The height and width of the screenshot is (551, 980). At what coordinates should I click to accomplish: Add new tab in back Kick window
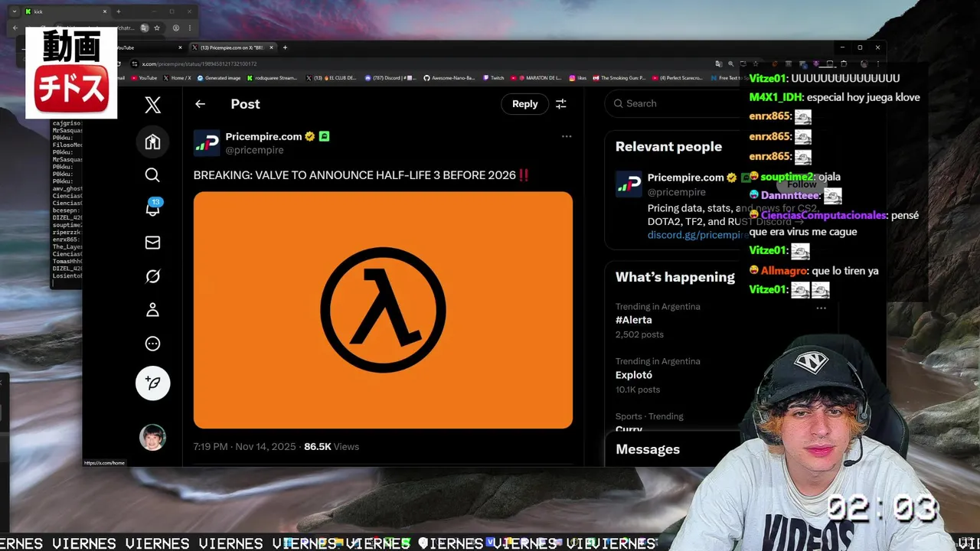click(118, 11)
